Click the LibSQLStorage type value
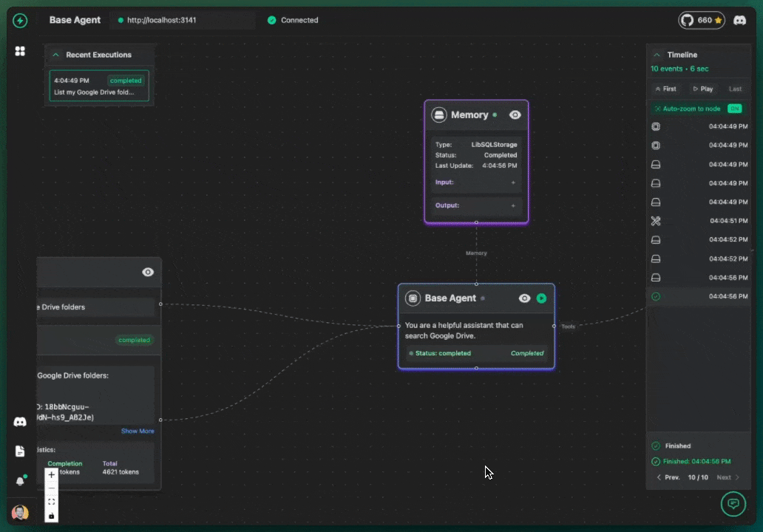This screenshot has height=532, width=763. click(494, 144)
